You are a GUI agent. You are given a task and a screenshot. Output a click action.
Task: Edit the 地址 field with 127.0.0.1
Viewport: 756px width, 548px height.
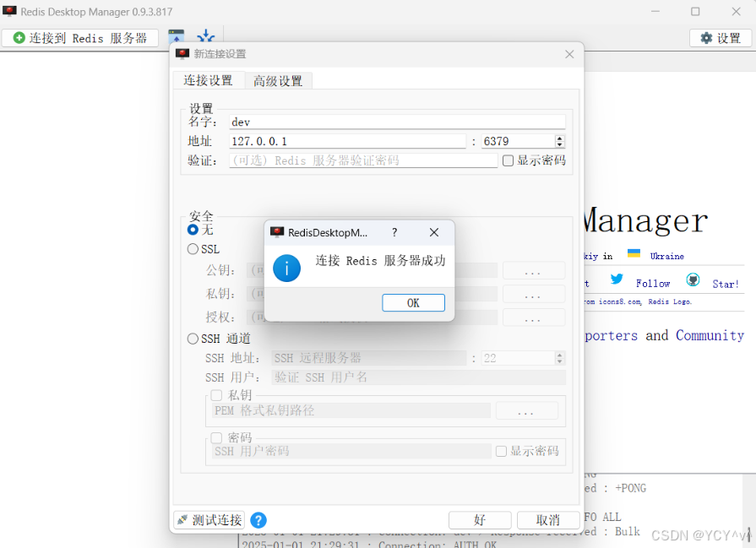[348, 141]
